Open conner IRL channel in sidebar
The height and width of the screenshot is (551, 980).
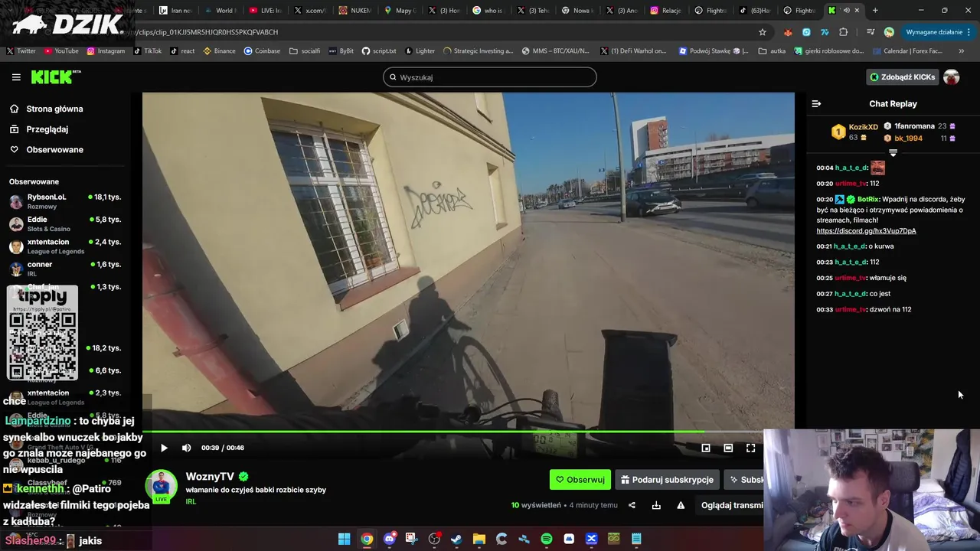click(x=65, y=269)
